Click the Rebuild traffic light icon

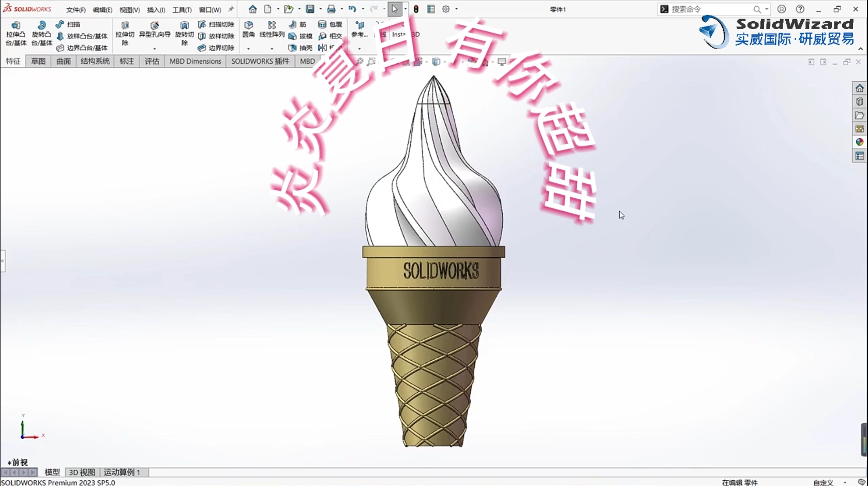click(416, 9)
